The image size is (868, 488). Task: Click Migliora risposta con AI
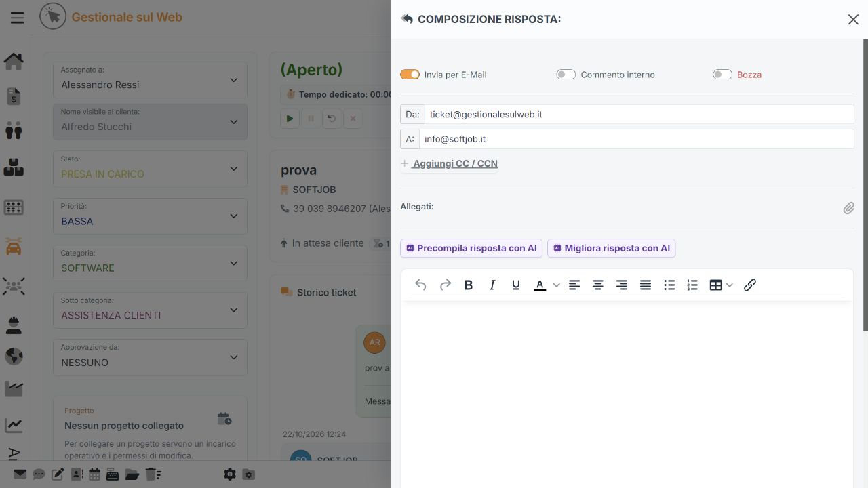[612, 248]
